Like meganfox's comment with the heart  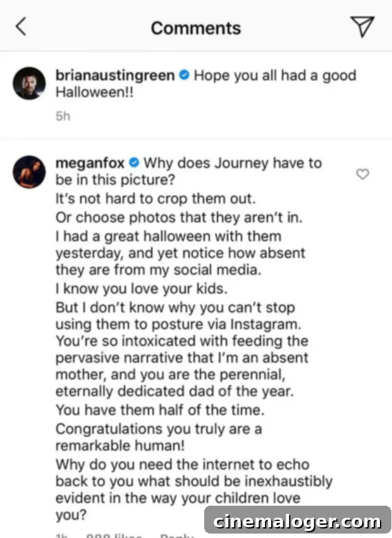[363, 174]
